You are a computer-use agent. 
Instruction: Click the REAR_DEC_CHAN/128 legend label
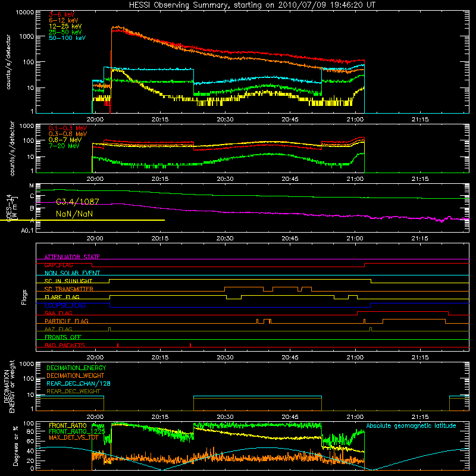point(79,383)
